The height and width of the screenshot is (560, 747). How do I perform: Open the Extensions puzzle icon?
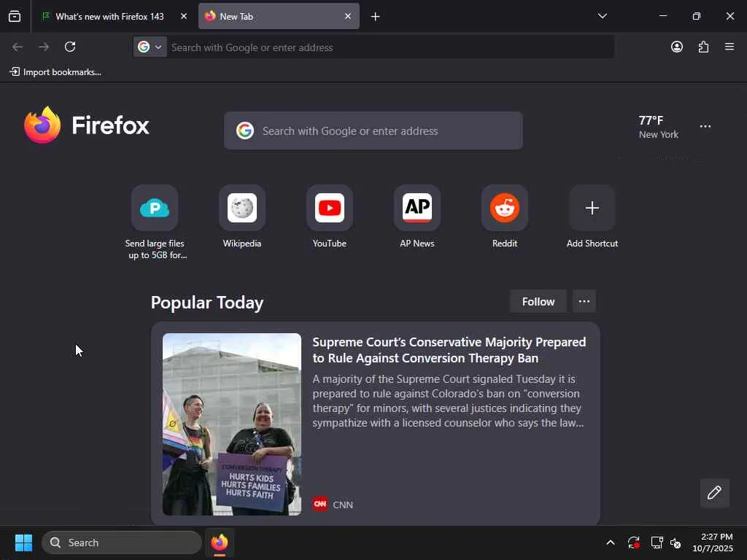pyautogui.click(x=703, y=47)
